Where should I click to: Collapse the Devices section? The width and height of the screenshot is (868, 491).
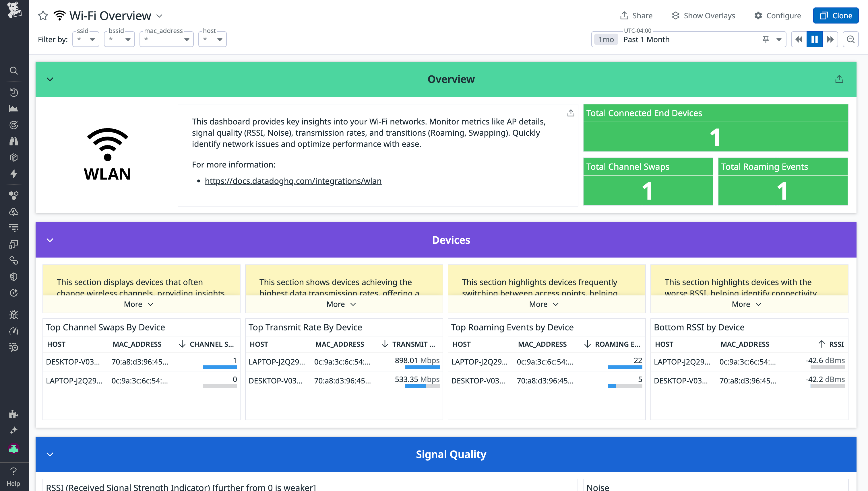(x=50, y=240)
